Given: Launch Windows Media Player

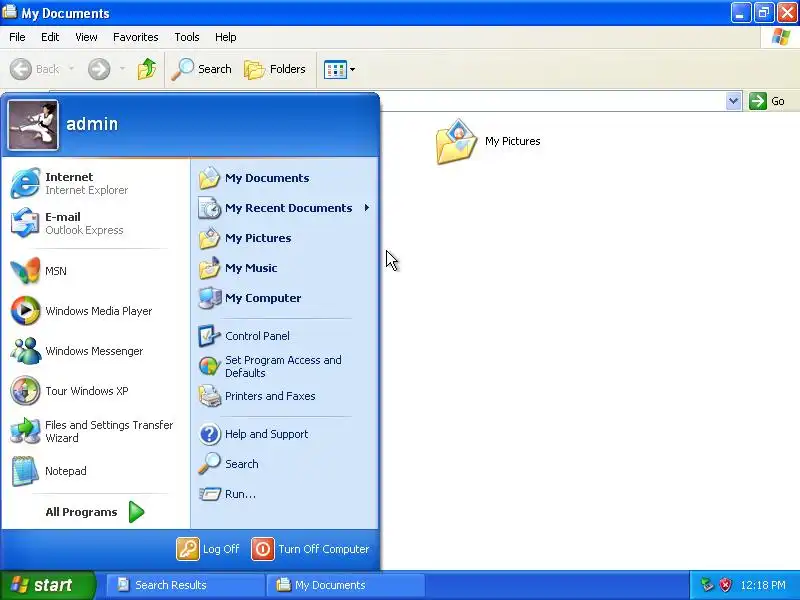Looking at the screenshot, I should pos(95,311).
